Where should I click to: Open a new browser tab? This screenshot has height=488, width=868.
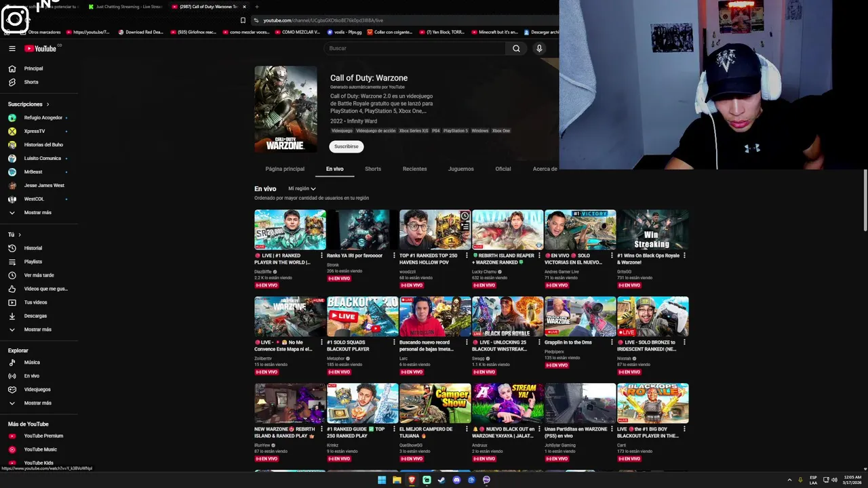tap(256, 7)
